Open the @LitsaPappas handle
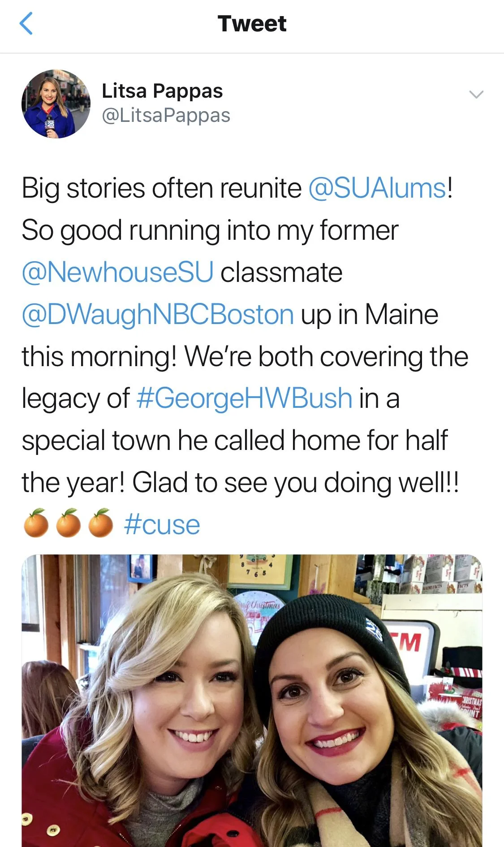Screen dimensions: 504x847 pyautogui.click(x=166, y=115)
